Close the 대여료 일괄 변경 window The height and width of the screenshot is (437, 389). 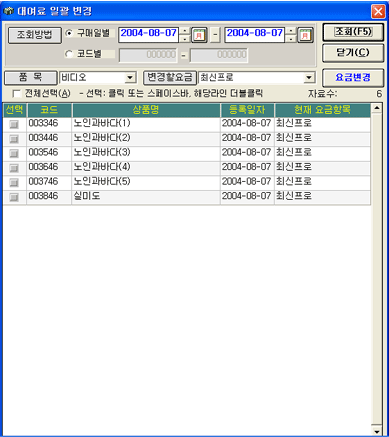378,12
